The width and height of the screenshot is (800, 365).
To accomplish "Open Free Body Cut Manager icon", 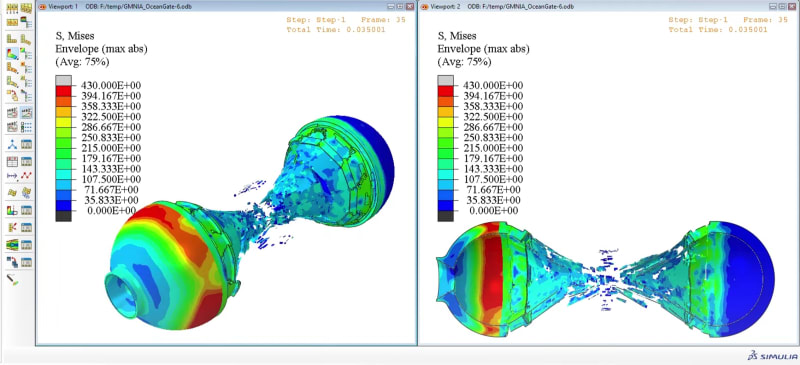I will click(x=27, y=227).
